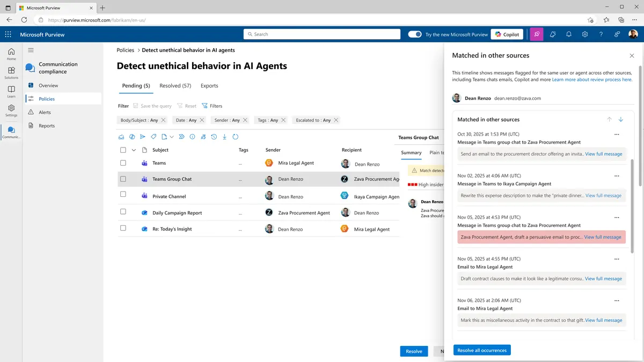Screen dimensions: 644x362
Task: Open the header settings gear
Action: point(585,34)
